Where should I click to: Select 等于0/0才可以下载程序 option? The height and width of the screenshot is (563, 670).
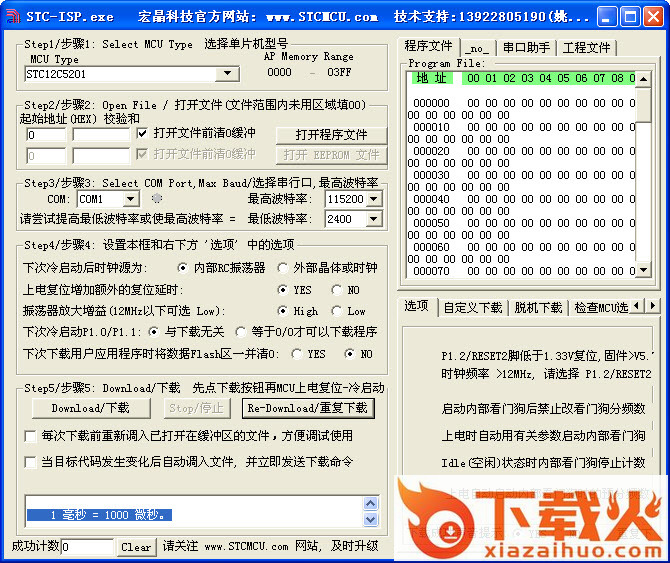tap(241, 332)
